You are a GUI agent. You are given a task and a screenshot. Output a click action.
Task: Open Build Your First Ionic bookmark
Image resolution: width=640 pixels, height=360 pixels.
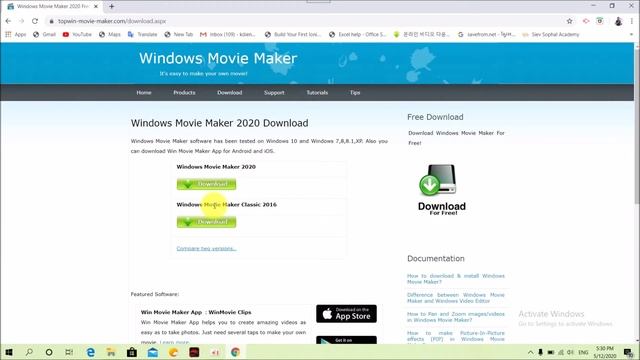click(293, 35)
